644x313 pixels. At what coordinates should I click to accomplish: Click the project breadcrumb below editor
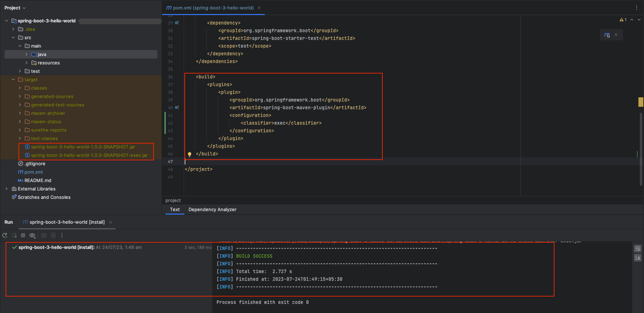173,201
